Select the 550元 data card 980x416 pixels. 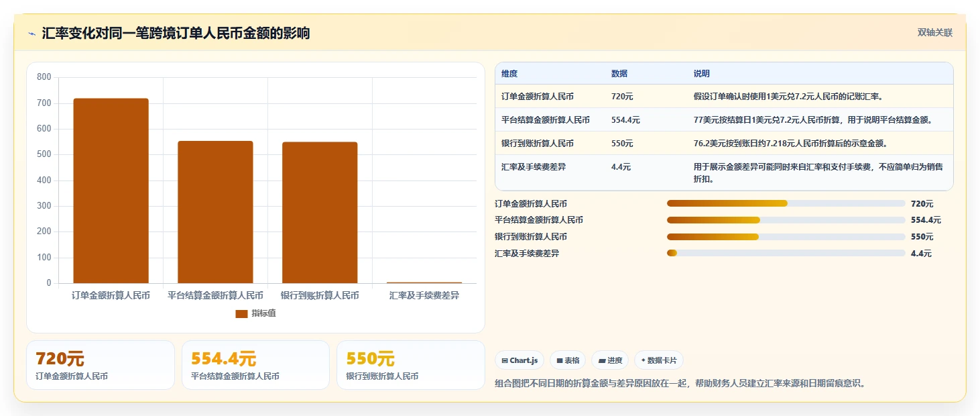point(410,365)
